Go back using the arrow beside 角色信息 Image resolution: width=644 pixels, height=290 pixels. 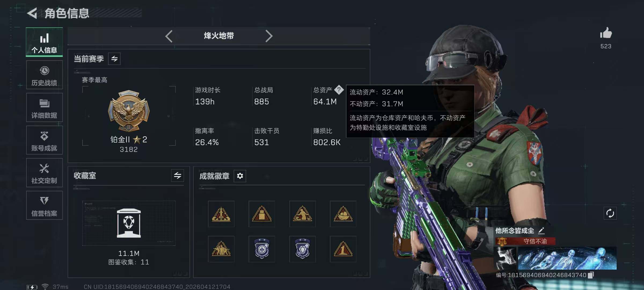point(32,13)
